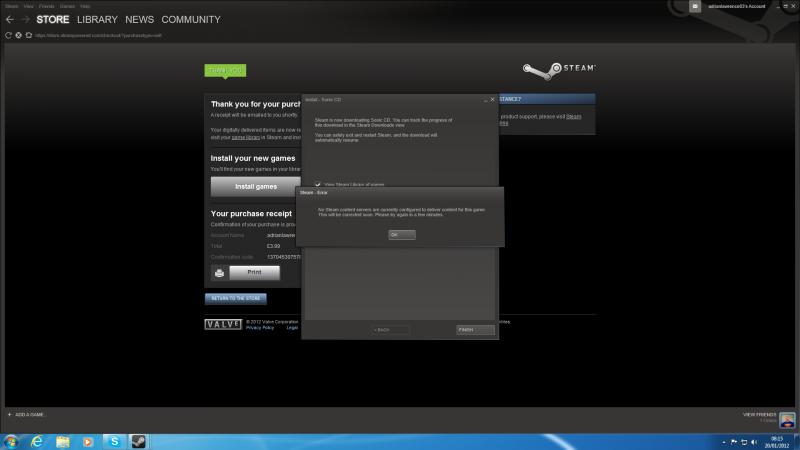
Task: Reload the page with the refresh icon
Action: 8,35
